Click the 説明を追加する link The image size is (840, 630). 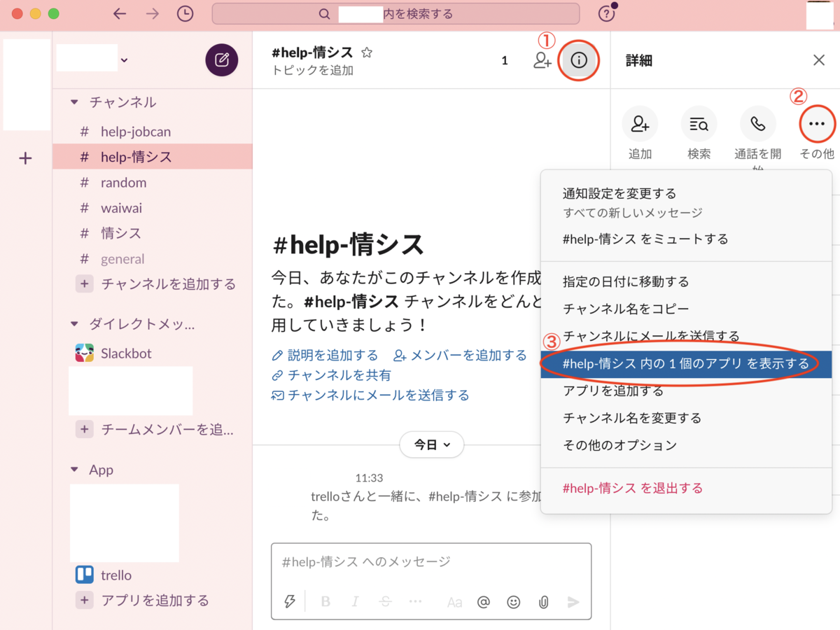(332, 355)
